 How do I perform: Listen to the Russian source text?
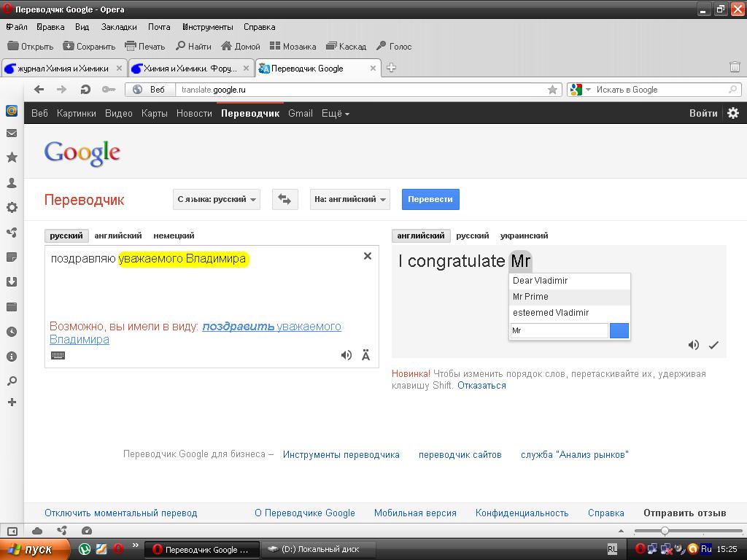[x=347, y=355]
